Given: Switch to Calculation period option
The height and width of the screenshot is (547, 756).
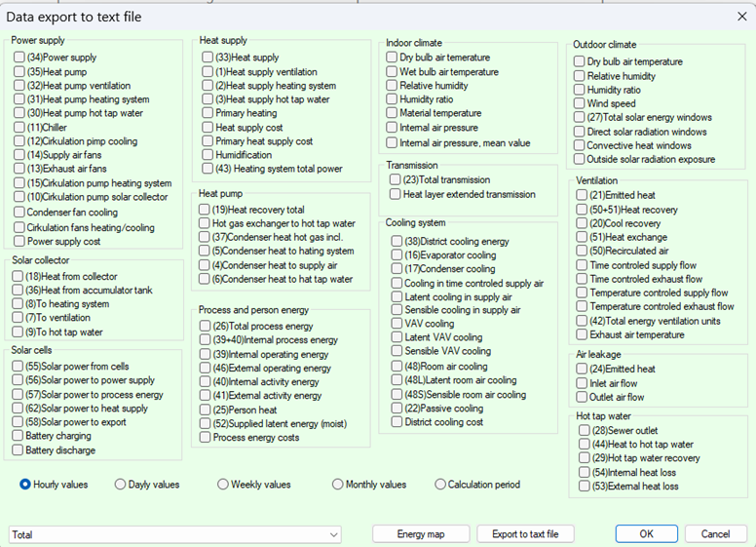Looking at the screenshot, I should [440, 485].
